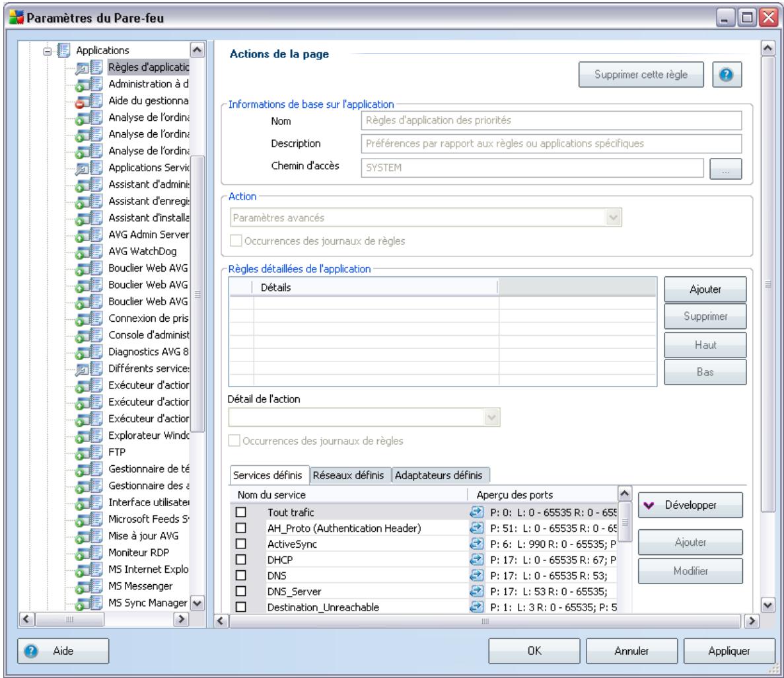Select Moniteur RDP in the tree
The height and width of the screenshot is (678, 784).
coord(139,552)
